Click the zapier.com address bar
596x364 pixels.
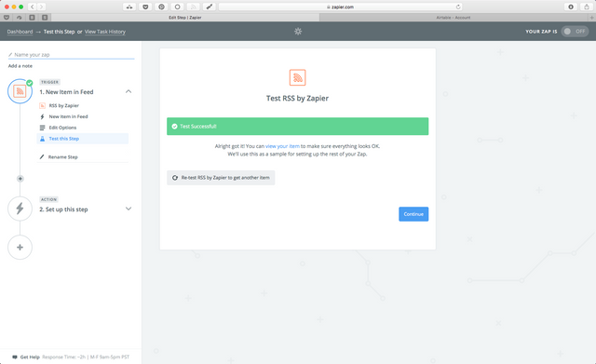pos(341,7)
